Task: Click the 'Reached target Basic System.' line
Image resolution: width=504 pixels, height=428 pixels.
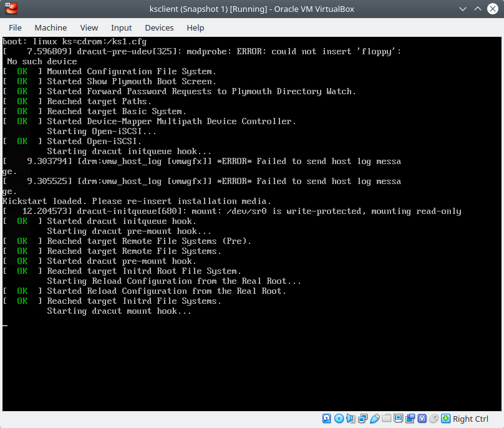Action: pos(94,111)
